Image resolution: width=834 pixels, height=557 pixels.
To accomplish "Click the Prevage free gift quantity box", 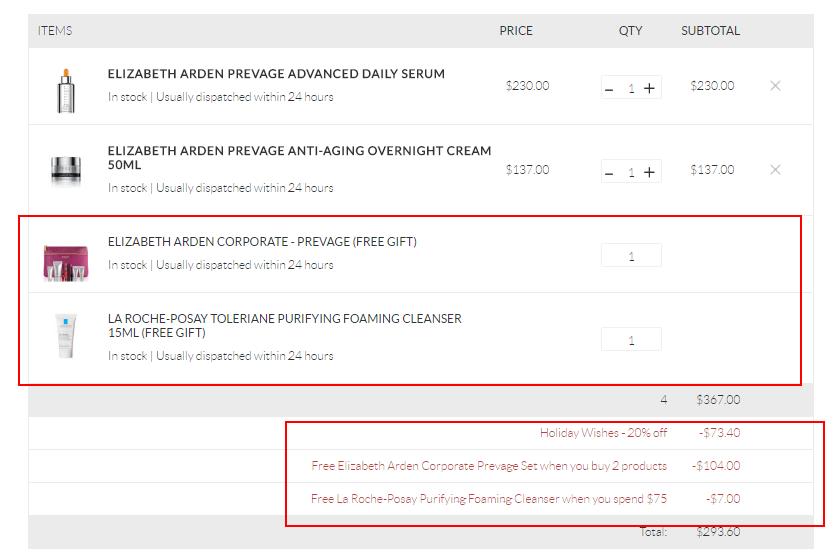I will [631, 256].
